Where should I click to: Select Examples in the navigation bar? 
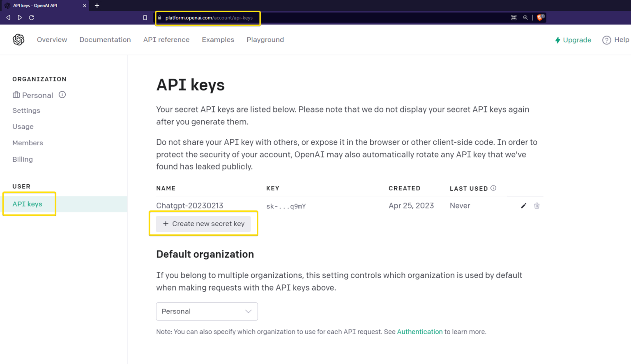pyautogui.click(x=218, y=39)
